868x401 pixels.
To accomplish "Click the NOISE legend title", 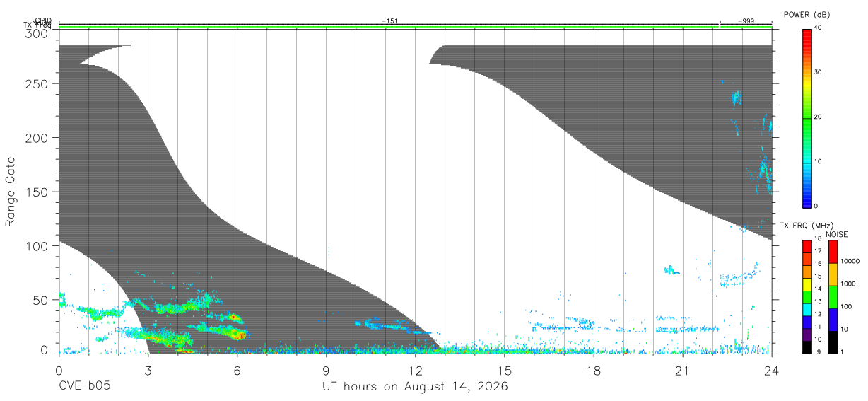I will click(x=838, y=234).
